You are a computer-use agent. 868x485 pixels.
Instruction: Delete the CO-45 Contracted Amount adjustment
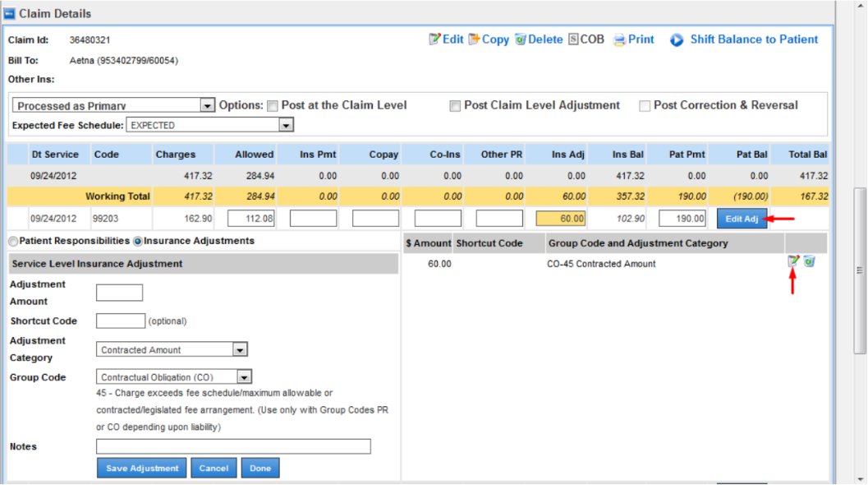click(809, 261)
